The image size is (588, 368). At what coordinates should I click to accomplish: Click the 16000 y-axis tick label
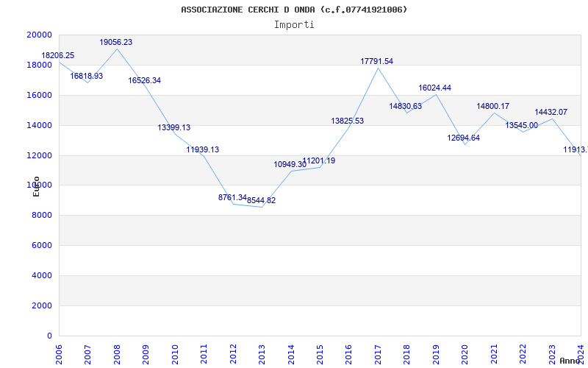(x=40, y=95)
